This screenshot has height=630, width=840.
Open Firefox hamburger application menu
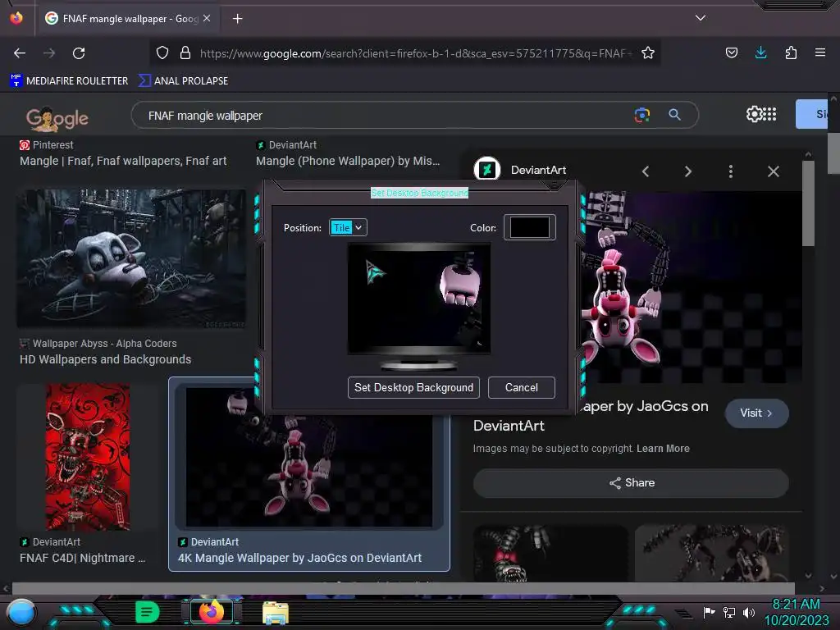point(819,52)
